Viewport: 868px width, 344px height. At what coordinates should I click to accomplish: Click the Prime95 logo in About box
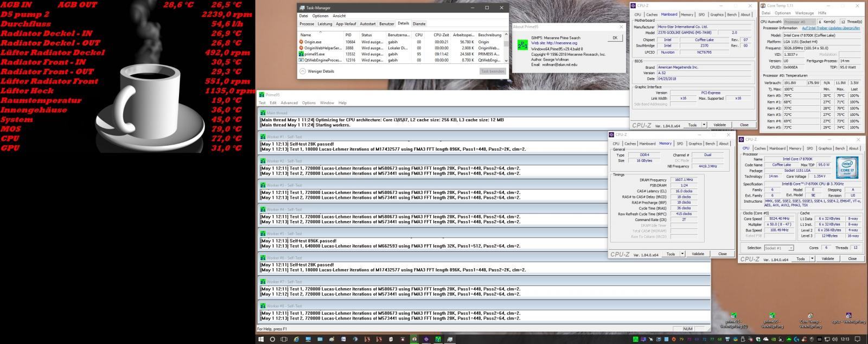(x=521, y=44)
